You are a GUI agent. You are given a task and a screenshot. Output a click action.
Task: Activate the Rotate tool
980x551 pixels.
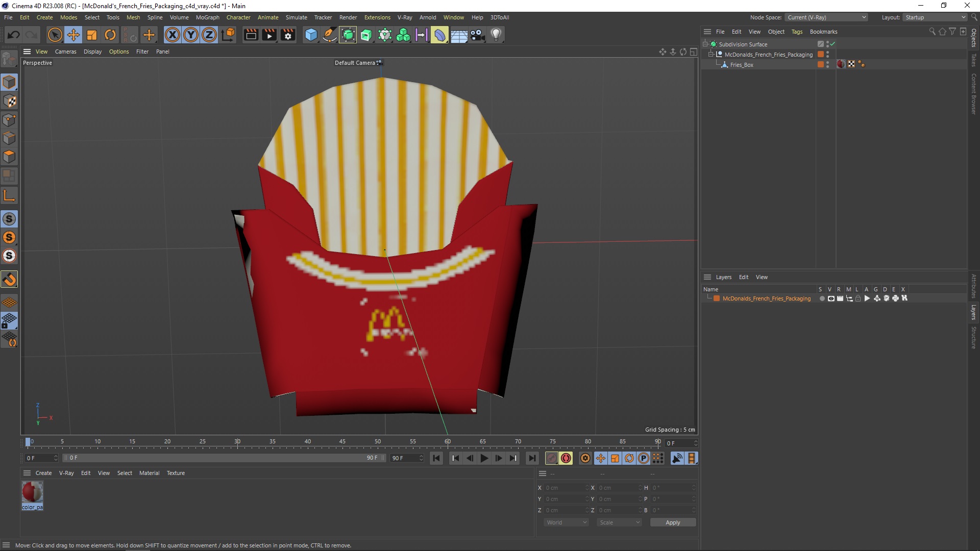coord(110,35)
